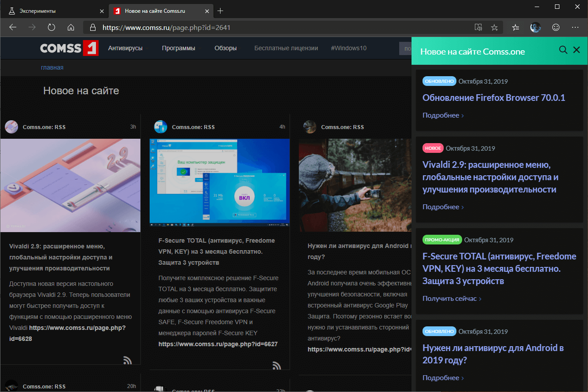588x392 pixels.
Task: View site security via the lock icon
Action: (x=92, y=27)
